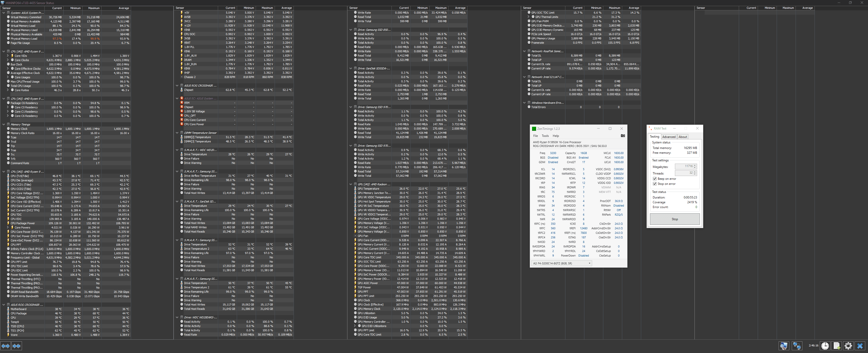The image size is (868, 353).
Task: Click the second panel's Average column header
Action: tap(284, 8)
